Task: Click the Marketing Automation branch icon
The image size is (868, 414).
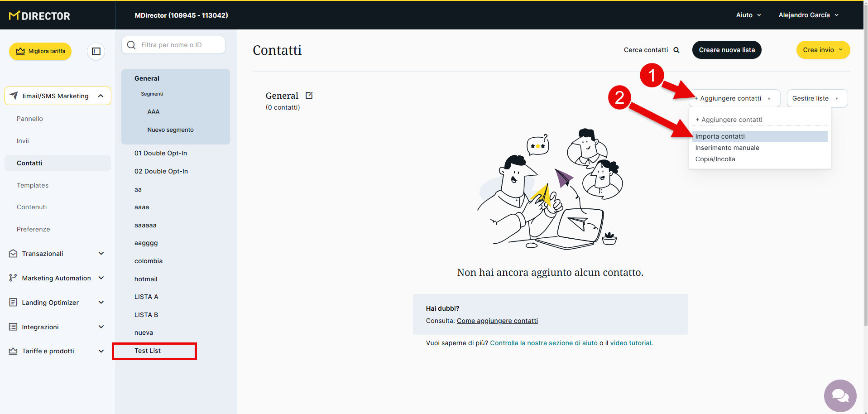Action: coord(13,278)
